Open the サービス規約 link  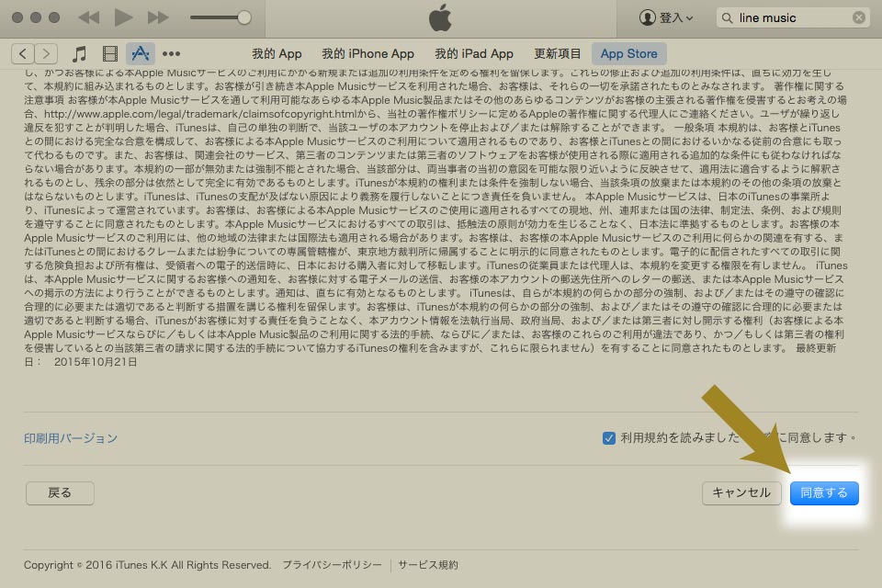pos(428,565)
